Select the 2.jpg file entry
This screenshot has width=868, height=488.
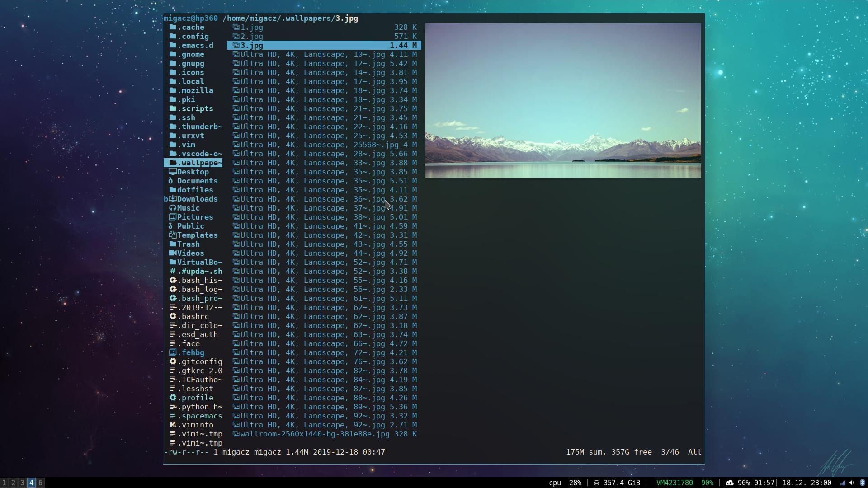pyautogui.click(x=251, y=36)
